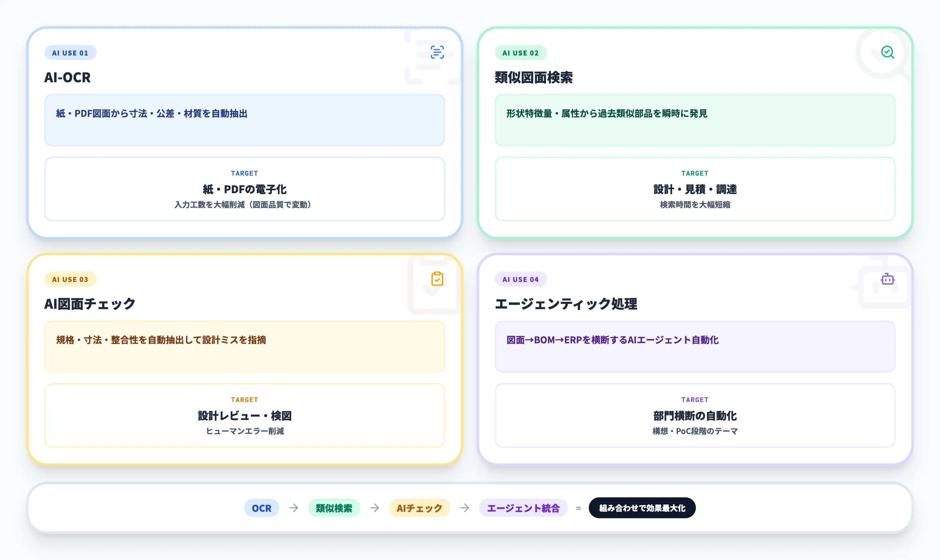Toggle the OCR chip in the bottom flow

click(x=261, y=508)
